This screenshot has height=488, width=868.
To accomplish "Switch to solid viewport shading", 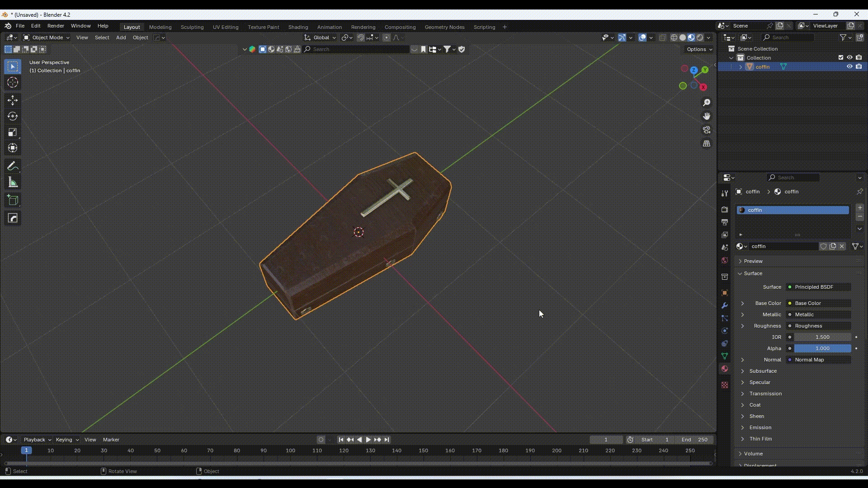I will [683, 38].
